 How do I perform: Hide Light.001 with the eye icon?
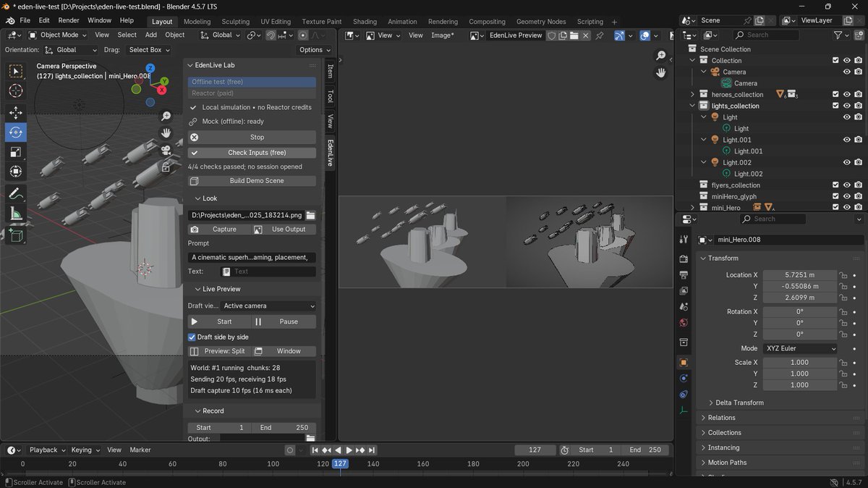click(846, 140)
